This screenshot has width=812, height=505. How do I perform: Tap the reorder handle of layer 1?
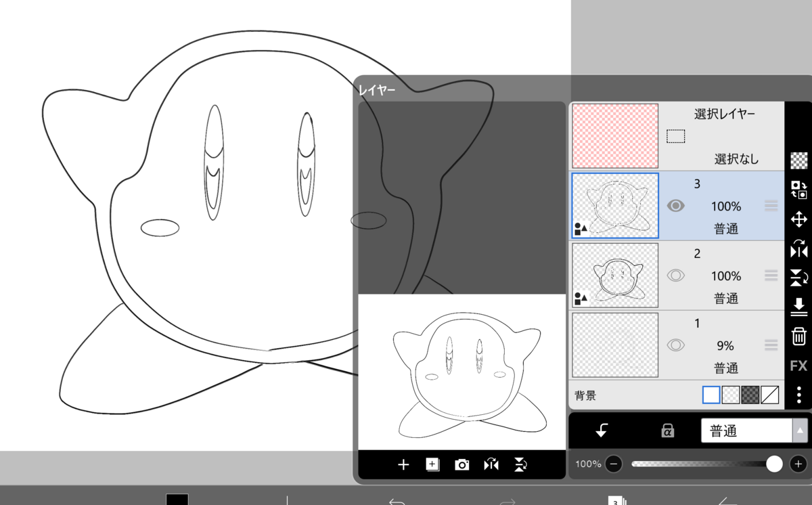pyautogui.click(x=771, y=345)
